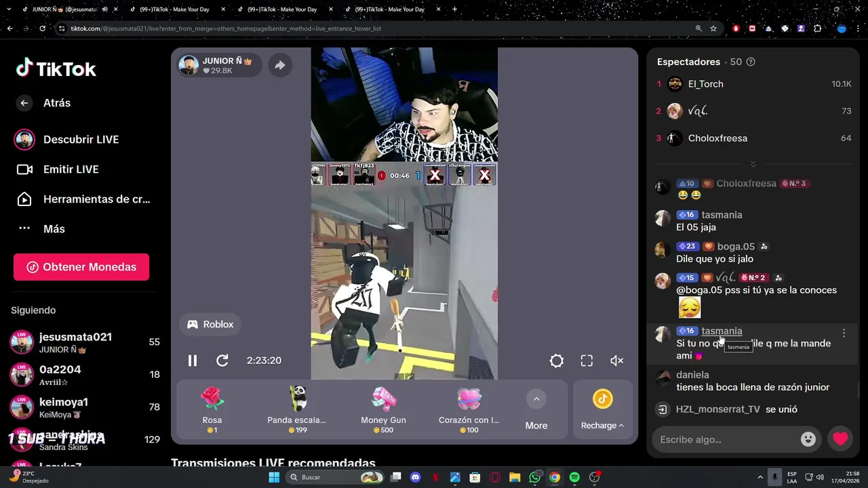Open the stream quality settings icon

[x=557, y=361]
